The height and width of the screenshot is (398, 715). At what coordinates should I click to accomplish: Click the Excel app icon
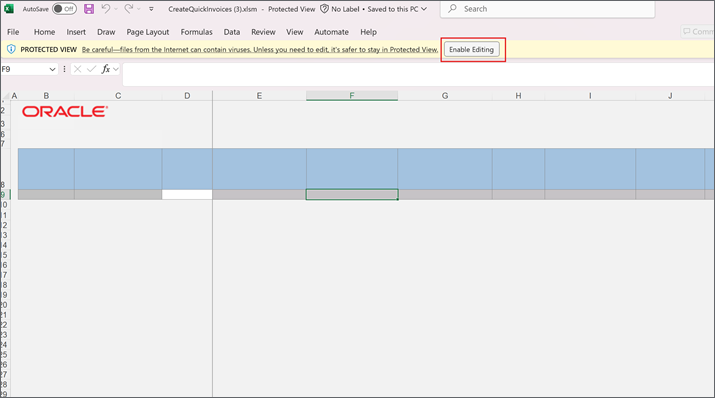[9, 9]
